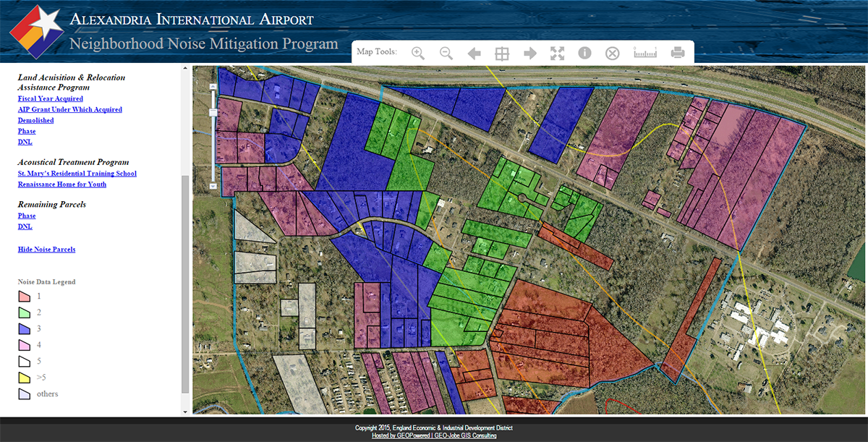The height and width of the screenshot is (442, 868).
Task: Click the map zoom slider handle
Action: (213, 112)
